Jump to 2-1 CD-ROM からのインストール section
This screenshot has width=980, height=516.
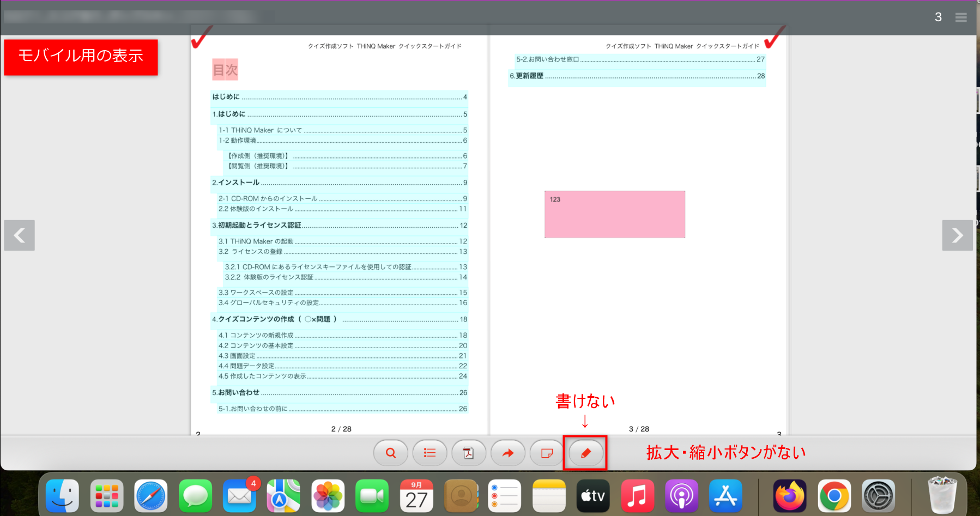267,198
